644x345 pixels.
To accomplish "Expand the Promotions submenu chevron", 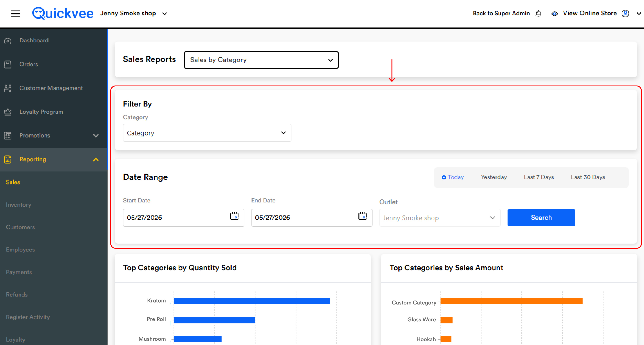I will click(96, 136).
